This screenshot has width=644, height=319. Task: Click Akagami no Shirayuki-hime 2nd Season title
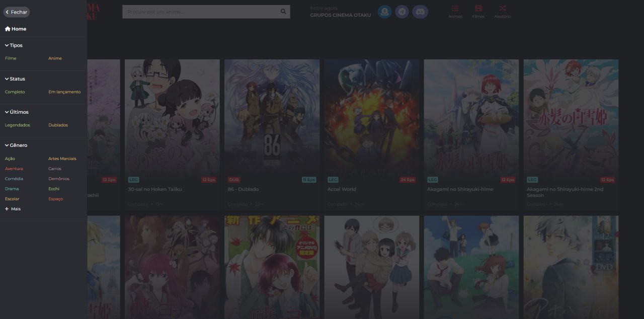(565, 192)
